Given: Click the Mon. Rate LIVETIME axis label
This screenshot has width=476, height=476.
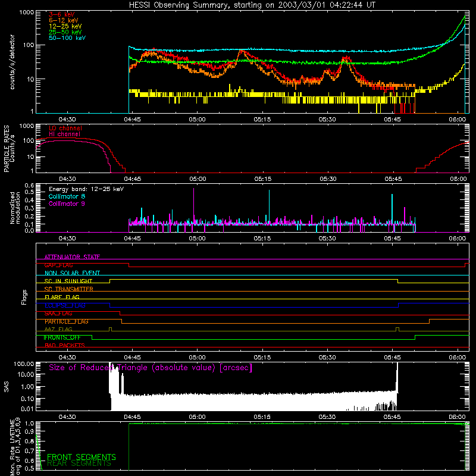Looking at the screenshot, I should [15, 447].
